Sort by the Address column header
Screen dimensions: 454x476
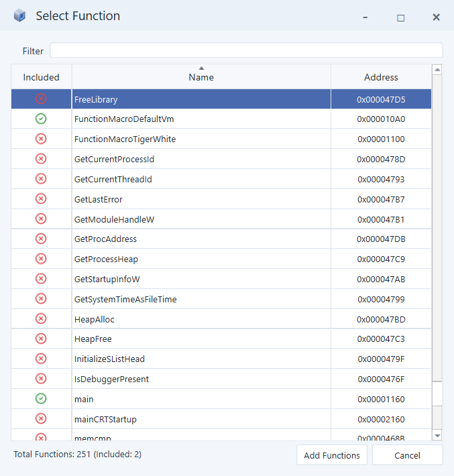381,77
